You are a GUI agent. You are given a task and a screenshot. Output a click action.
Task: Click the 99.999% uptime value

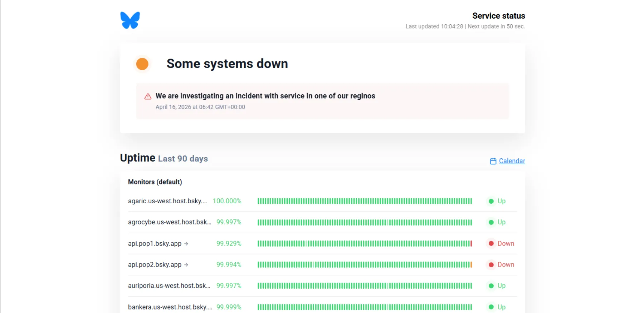[229, 307]
